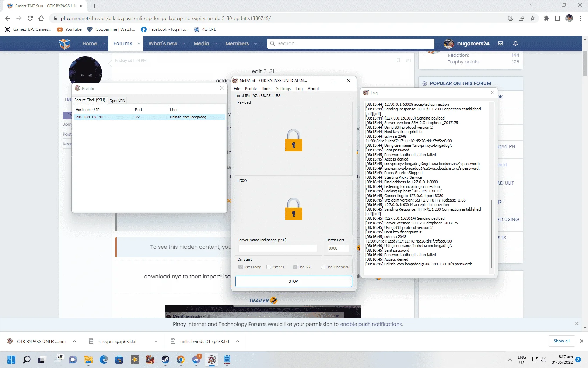Click the install app icon in address bar
The height and width of the screenshot is (368, 588).
pos(510,18)
